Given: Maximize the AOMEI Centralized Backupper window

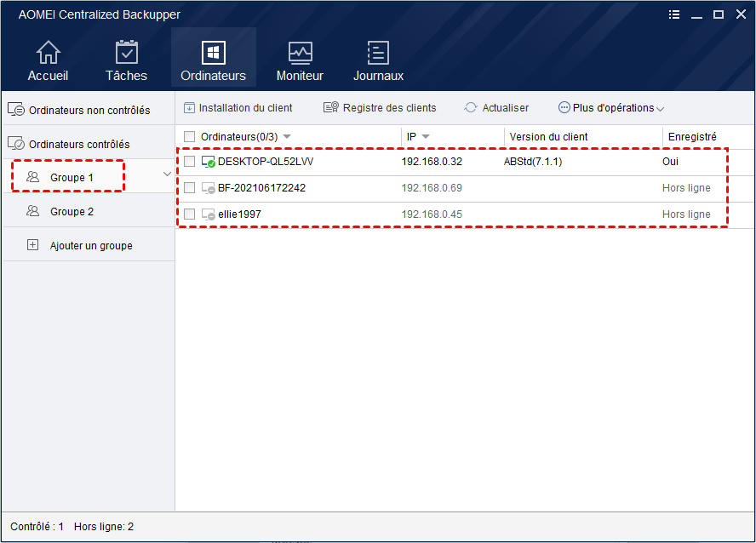Looking at the screenshot, I should (x=719, y=14).
